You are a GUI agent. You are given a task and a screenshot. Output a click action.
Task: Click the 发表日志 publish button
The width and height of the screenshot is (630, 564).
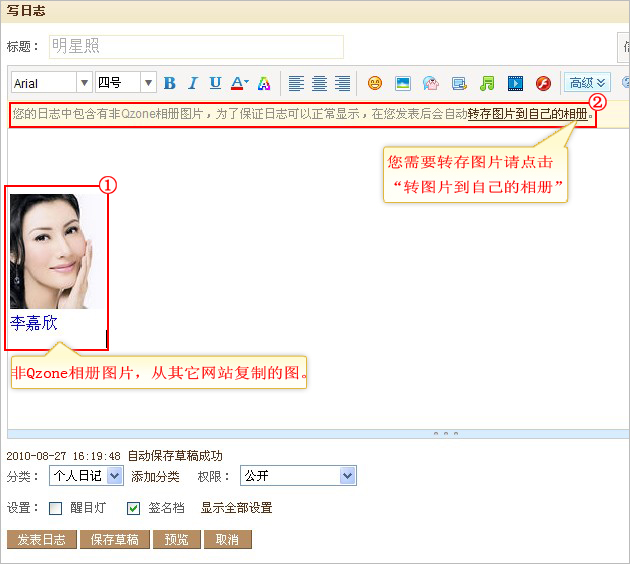[41, 540]
